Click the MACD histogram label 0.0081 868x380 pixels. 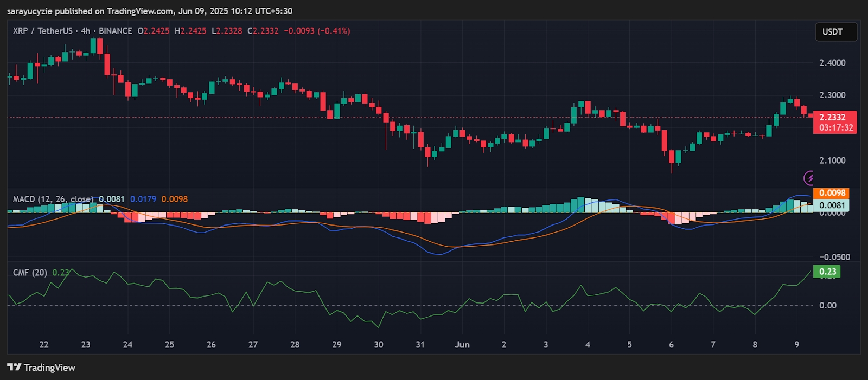coord(831,205)
